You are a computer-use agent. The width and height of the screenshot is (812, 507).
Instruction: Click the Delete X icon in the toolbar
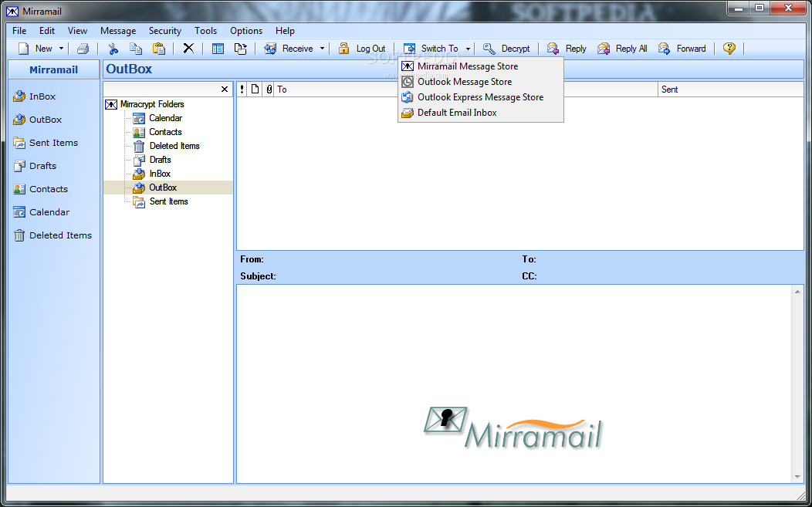point(188,49)
